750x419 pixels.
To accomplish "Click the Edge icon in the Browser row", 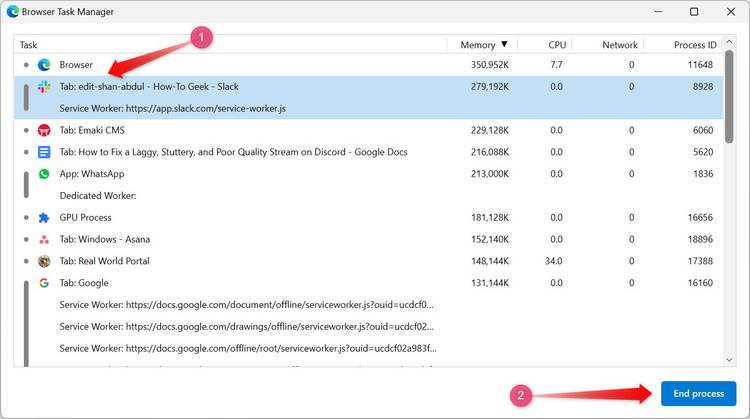I will (44, 65).
